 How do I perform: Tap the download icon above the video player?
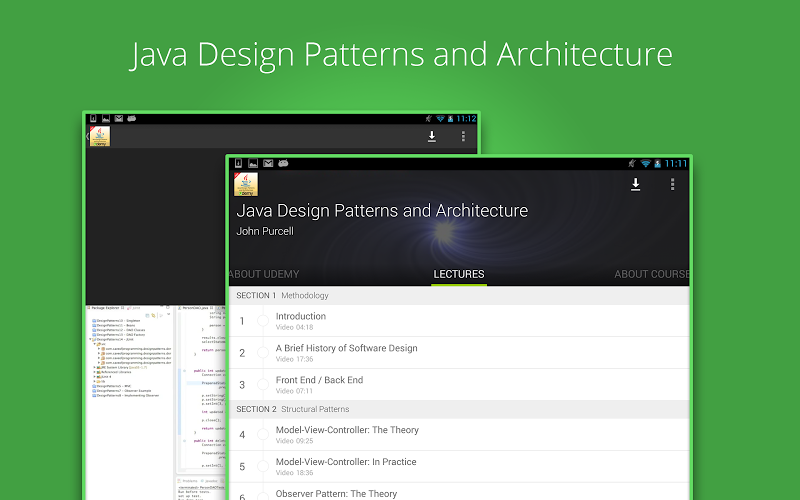pos(432,136)
